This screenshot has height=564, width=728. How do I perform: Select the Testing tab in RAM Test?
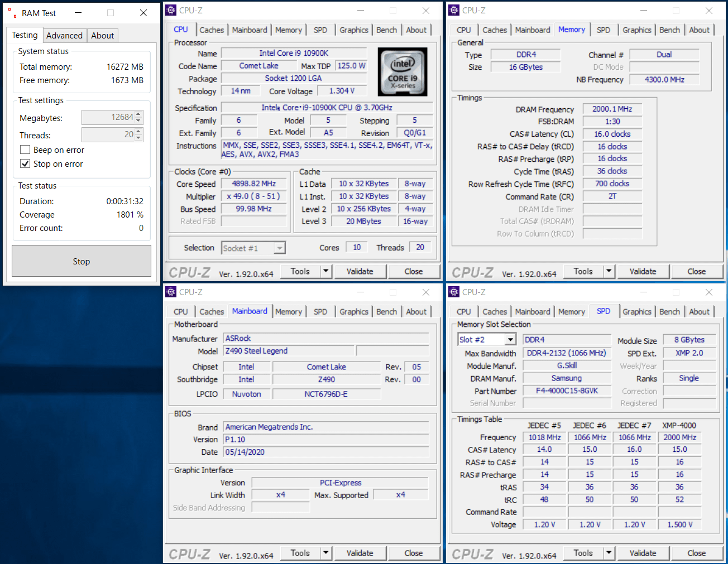point(25,35)
